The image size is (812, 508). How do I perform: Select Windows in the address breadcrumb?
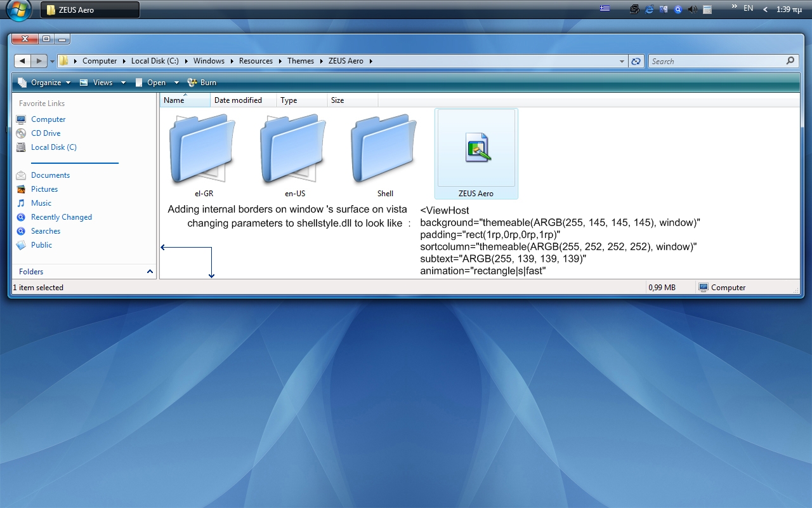209,61
